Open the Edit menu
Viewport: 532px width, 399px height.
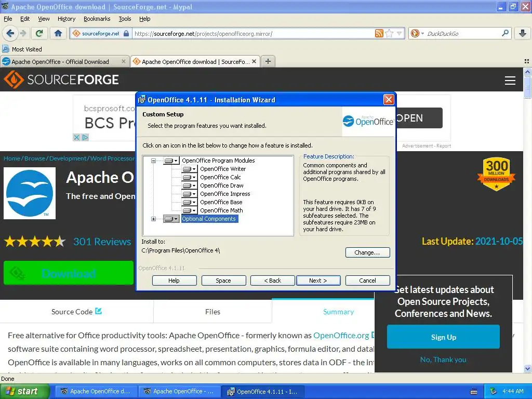click(x=25, y=19)
